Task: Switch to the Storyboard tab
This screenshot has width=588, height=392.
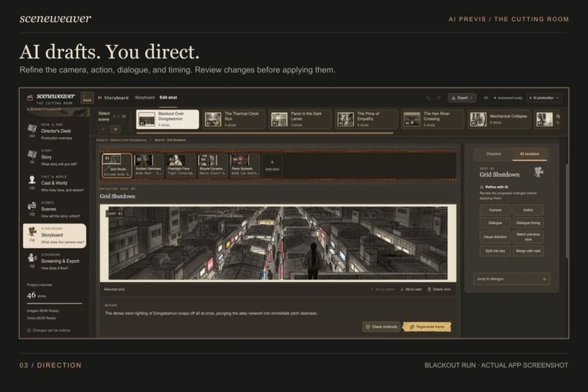Action: click(144, 98)
